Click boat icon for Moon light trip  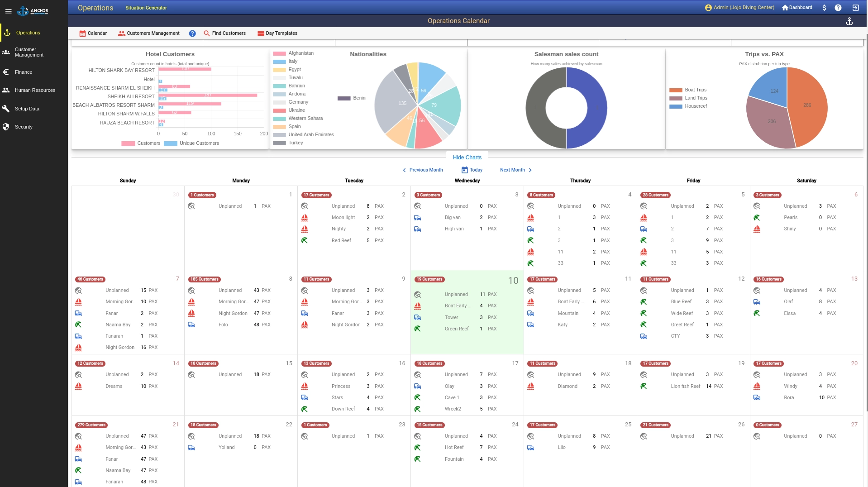(x=305, y=218)
